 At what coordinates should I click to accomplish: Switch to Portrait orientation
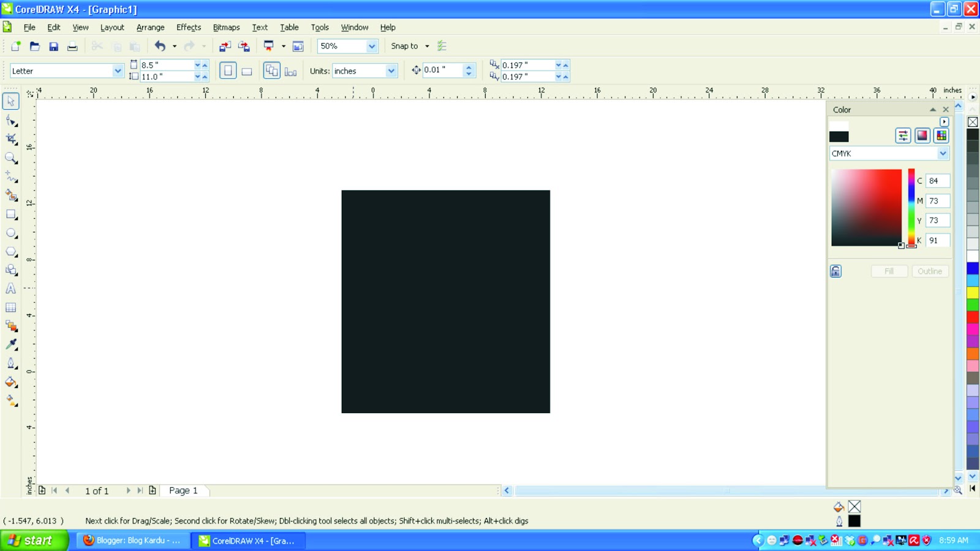[x=228, y=70]
